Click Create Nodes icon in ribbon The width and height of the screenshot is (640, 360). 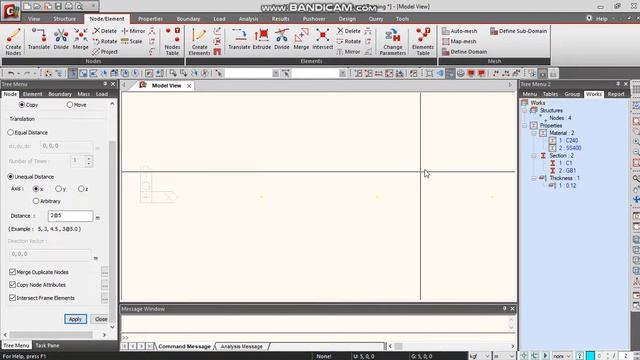point(13,41)
